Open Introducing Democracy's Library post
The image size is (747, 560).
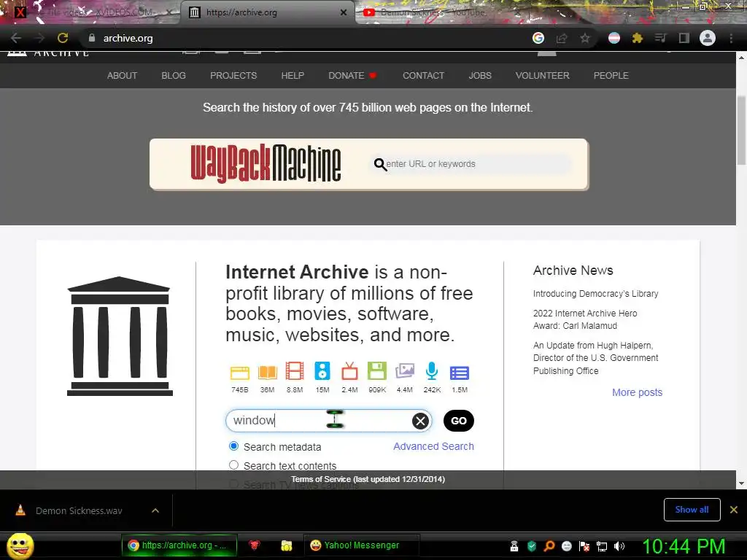(595, 294)
